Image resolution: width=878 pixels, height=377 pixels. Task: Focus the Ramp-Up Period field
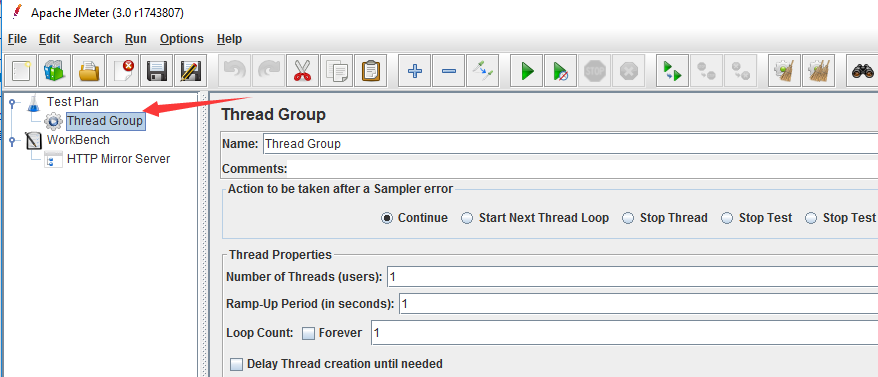(639, 305)
